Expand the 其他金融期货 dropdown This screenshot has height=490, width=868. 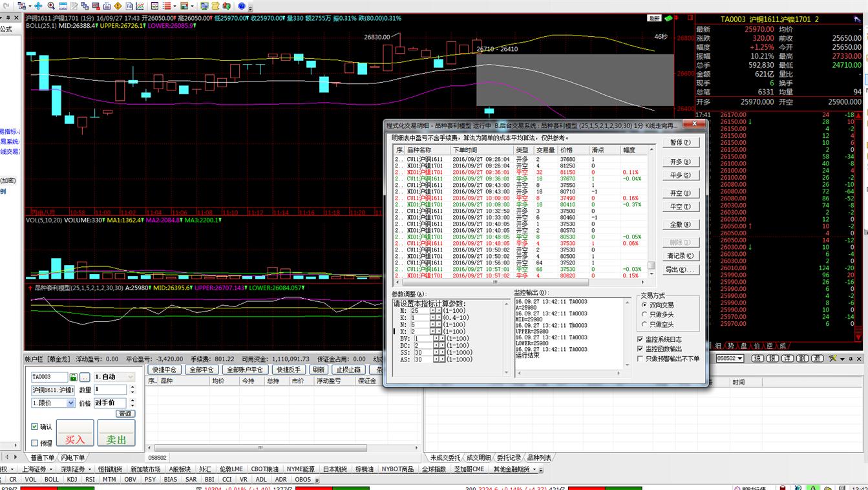tap(535, 469)
